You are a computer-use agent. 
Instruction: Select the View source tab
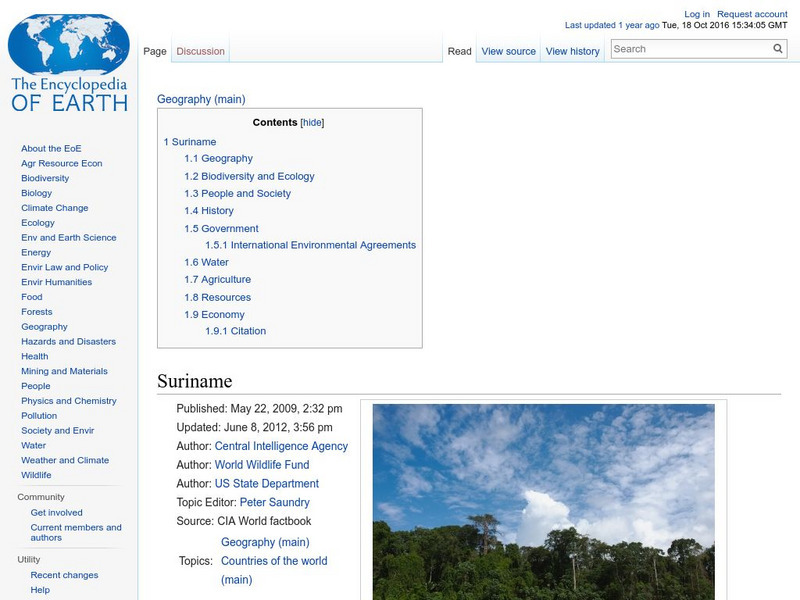pyautogui.click(x=508, y=51)
